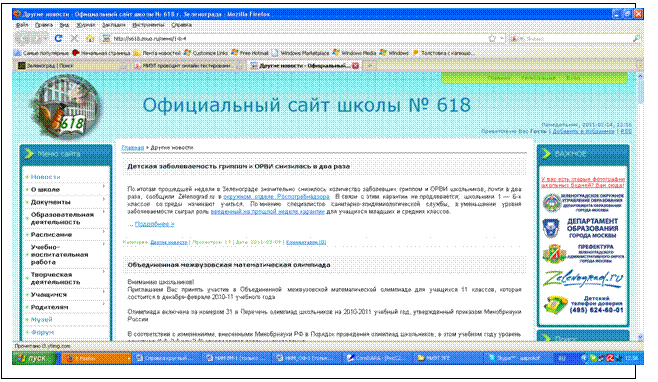The height and width of the screenshot is (382, 658).
Task: Click the RU language indicator in tray
Action: (x=561, y=358)
